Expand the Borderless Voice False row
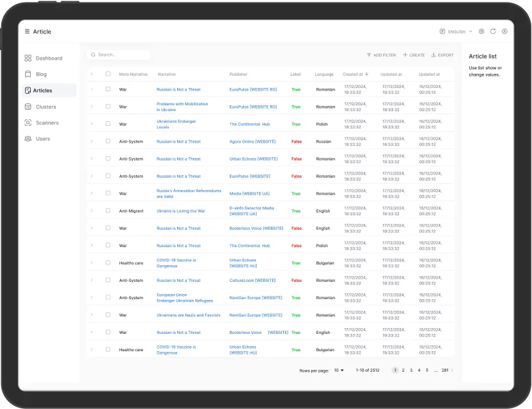532x409 pixels. pyautogui.click(x=92, y=228)
